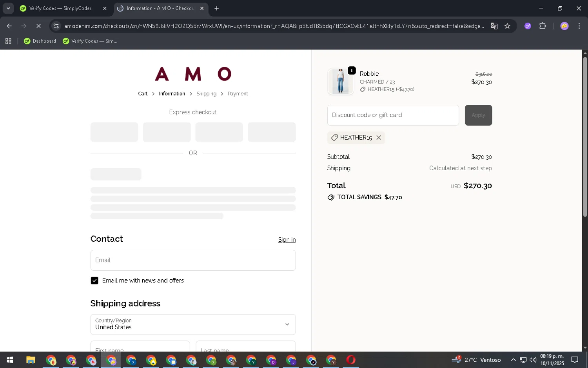
Task: Open the tab search dropdown
Action: (x=8, y=8)
